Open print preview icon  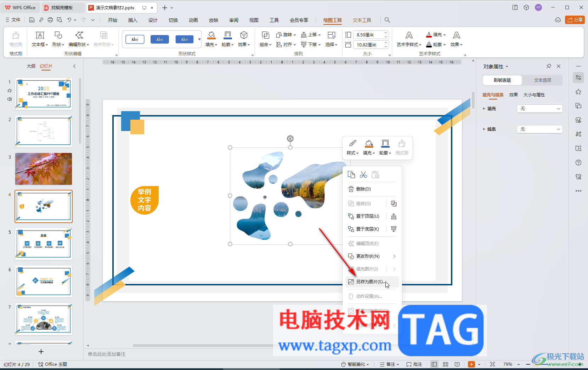tap(60, 20)
